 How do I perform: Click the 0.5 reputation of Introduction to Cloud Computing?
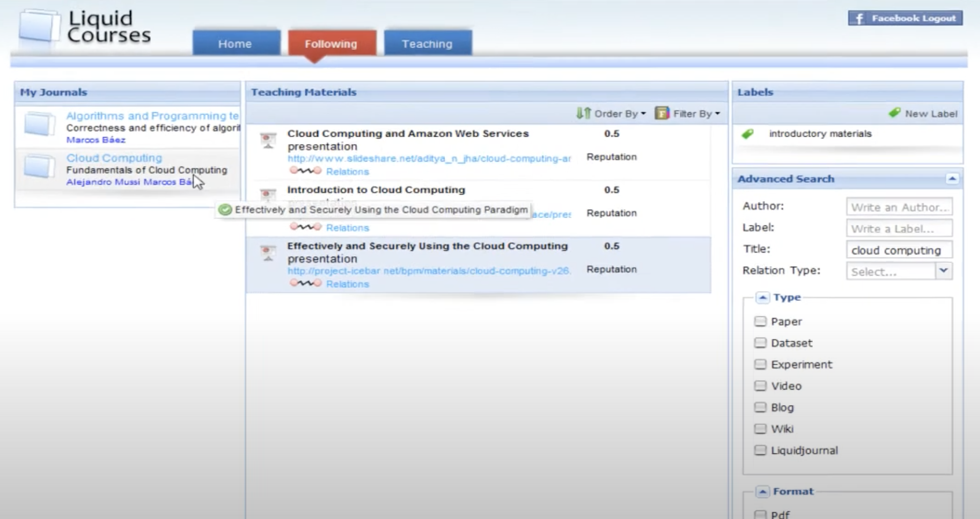tap(612, 190)
